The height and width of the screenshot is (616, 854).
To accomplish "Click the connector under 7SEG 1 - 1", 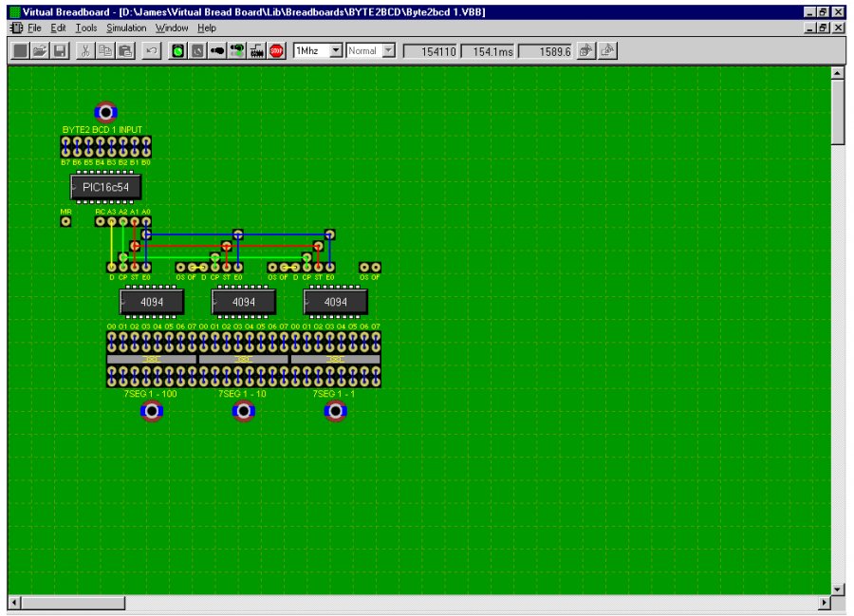I will [x=336, y=411].
